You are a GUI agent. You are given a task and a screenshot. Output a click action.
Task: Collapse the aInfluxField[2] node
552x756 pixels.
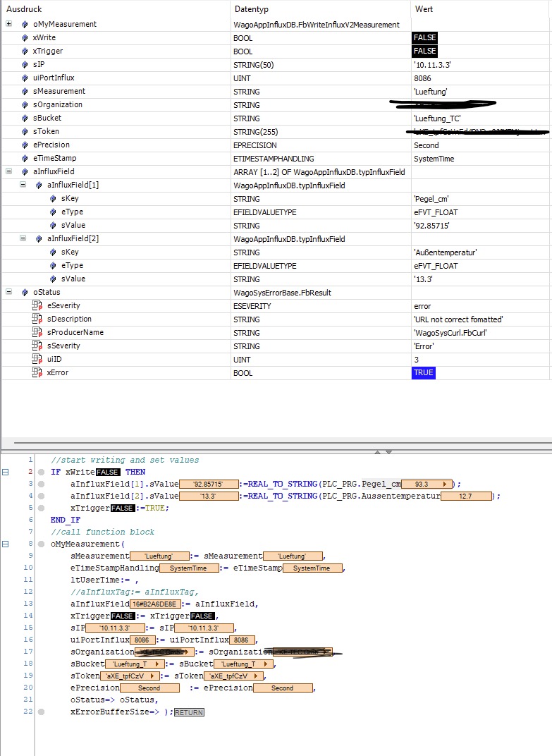[x=23, y=238]
